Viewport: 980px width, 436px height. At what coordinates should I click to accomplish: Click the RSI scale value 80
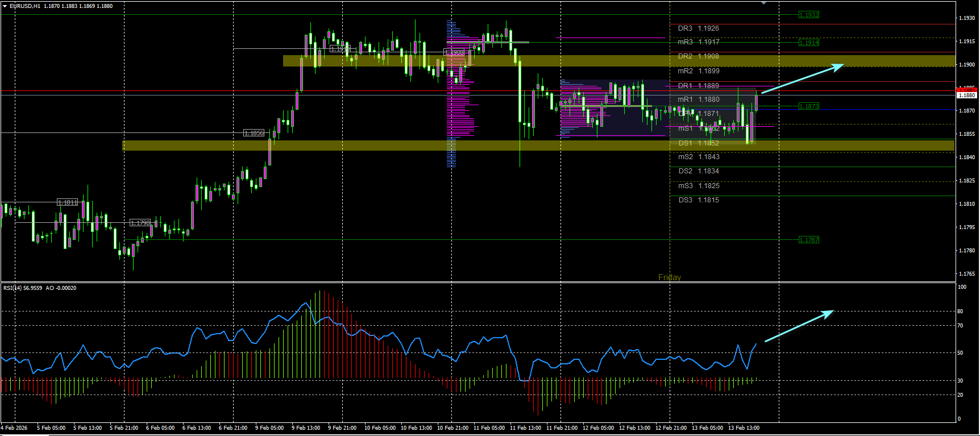coord(960,312)
